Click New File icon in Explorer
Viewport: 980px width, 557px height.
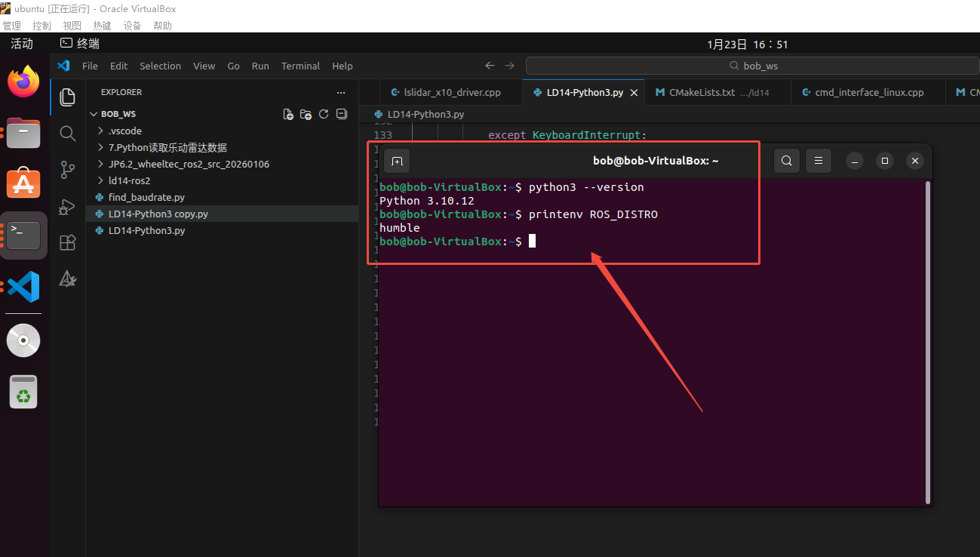click(x=288, y=115)
